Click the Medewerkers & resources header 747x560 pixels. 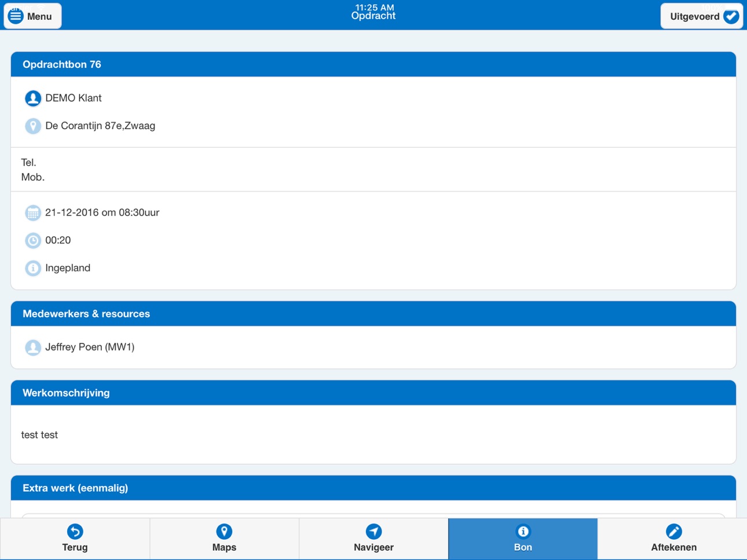[x=373, y=314]
